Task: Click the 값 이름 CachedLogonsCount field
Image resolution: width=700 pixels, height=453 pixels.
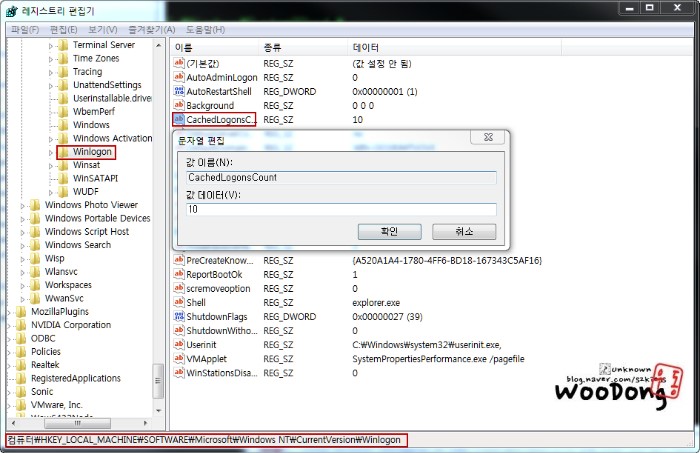Action: pos(341,177)
